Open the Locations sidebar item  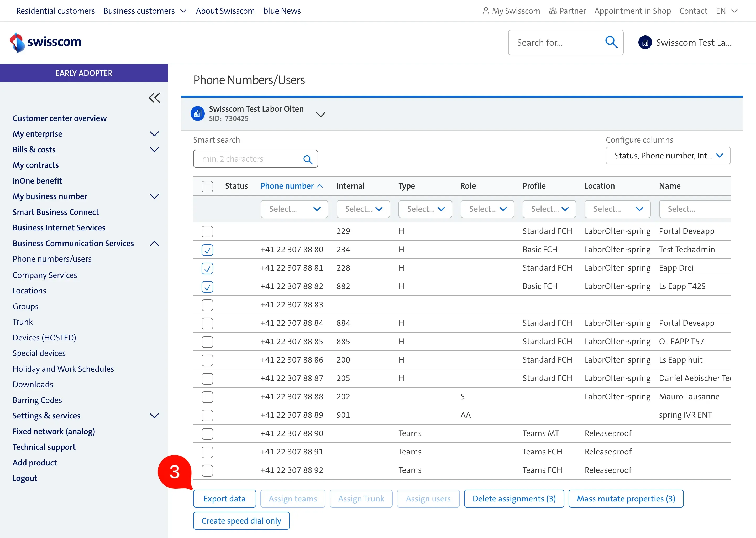(29, 291)
